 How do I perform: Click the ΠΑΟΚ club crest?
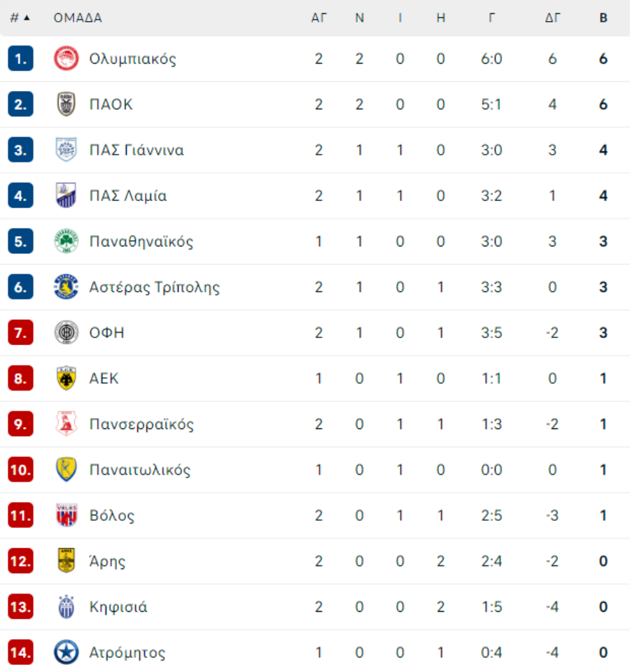pos(66,104)
